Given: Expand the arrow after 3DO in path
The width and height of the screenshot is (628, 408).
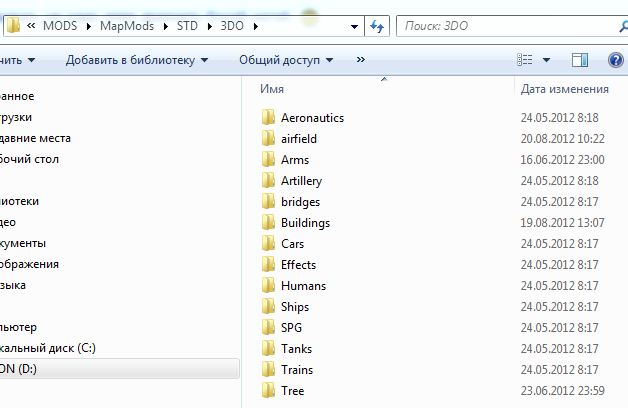Looking at the screenshot, I should (256, 26).
